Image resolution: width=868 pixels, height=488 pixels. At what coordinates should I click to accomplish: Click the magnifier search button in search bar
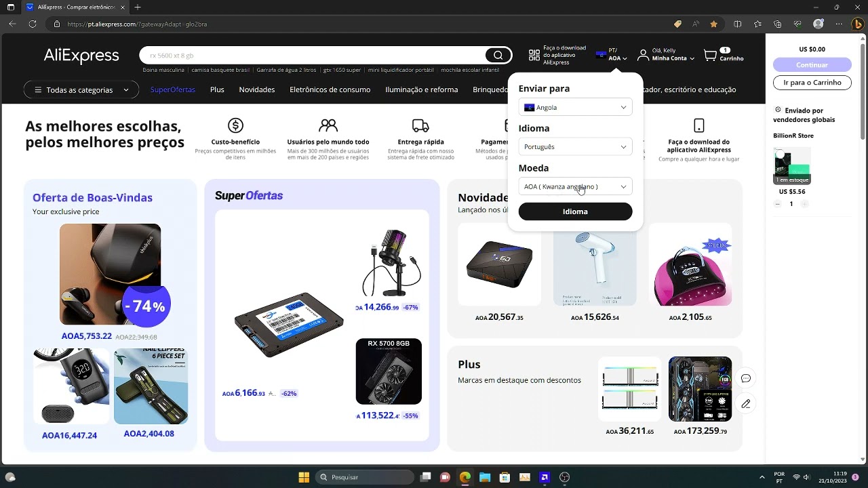(498, 56)
